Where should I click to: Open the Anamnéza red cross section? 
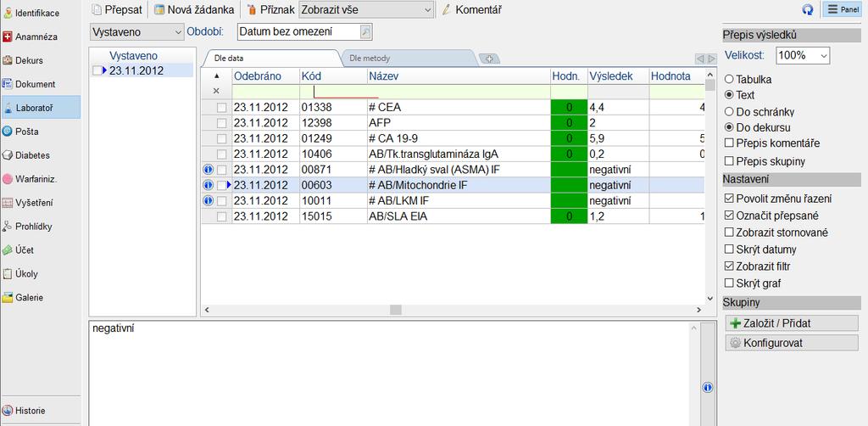tap(40, 36)
